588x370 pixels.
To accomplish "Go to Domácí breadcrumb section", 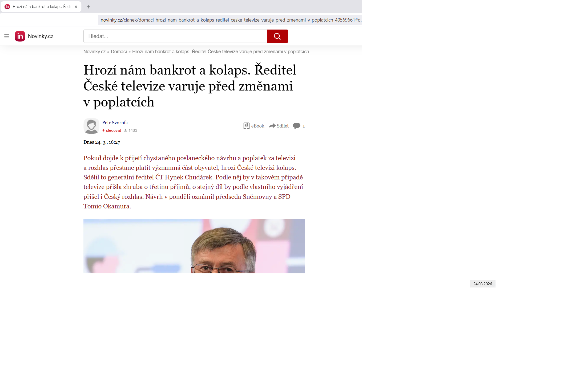I will [x=119, y=52].
